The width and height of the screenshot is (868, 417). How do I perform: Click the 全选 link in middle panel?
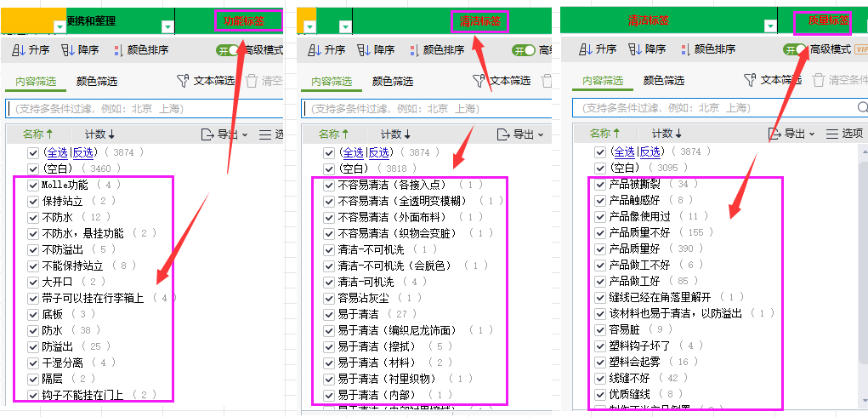[x=353, y=152]
